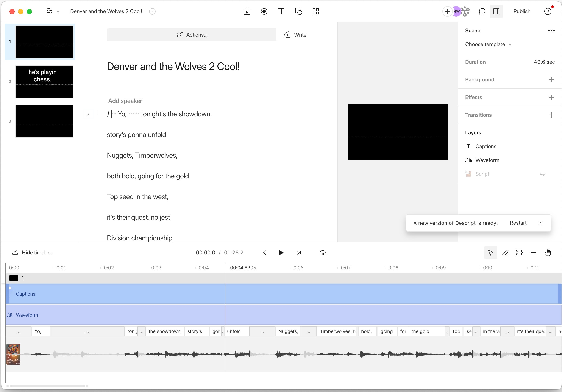
Task: Toggle the properties sidebar panel
Action: click(x=496, y=11)
